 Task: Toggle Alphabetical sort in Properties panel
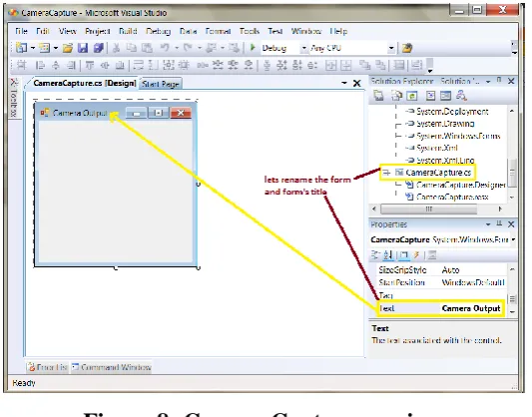(x=388, y=255)
